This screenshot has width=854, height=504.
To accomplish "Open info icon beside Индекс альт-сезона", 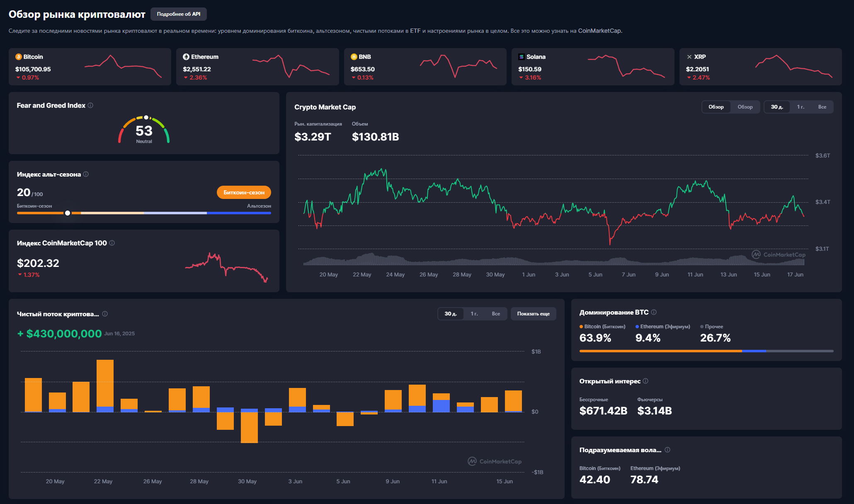I will 86,174.
